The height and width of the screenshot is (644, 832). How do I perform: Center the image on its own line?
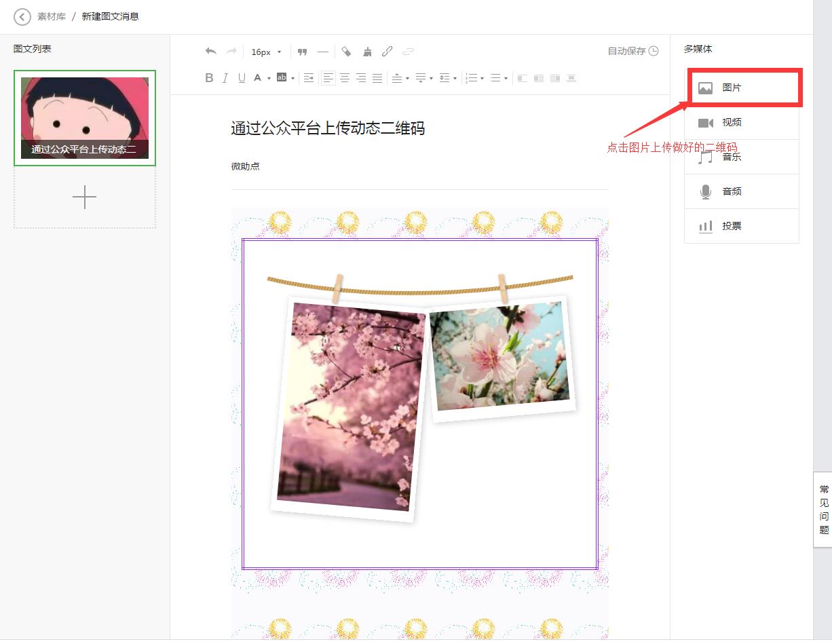(571, 78)
